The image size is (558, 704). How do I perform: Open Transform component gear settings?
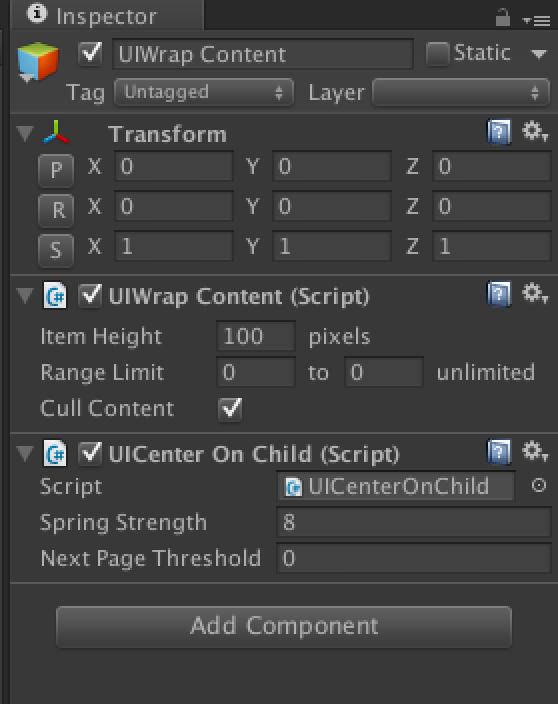[x=535, y=131]
